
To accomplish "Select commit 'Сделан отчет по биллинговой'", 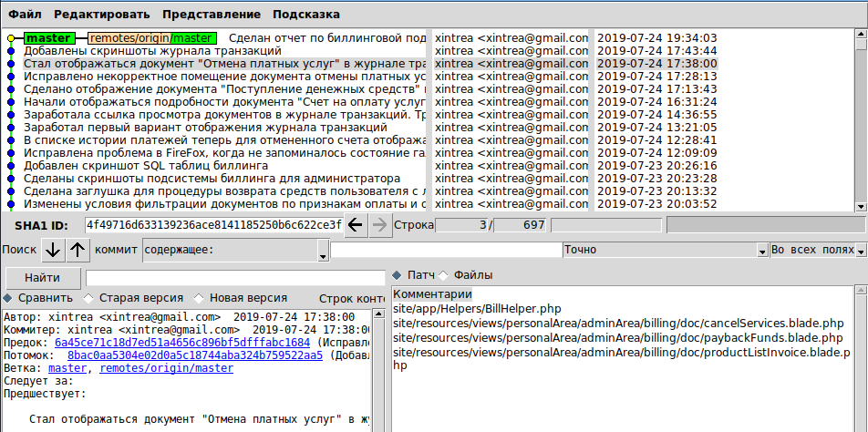I will point(327,38).
